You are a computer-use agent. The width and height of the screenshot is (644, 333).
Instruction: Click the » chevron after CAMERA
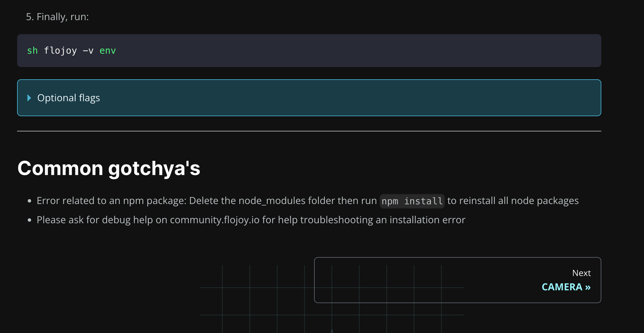click(x=588, y=287)
